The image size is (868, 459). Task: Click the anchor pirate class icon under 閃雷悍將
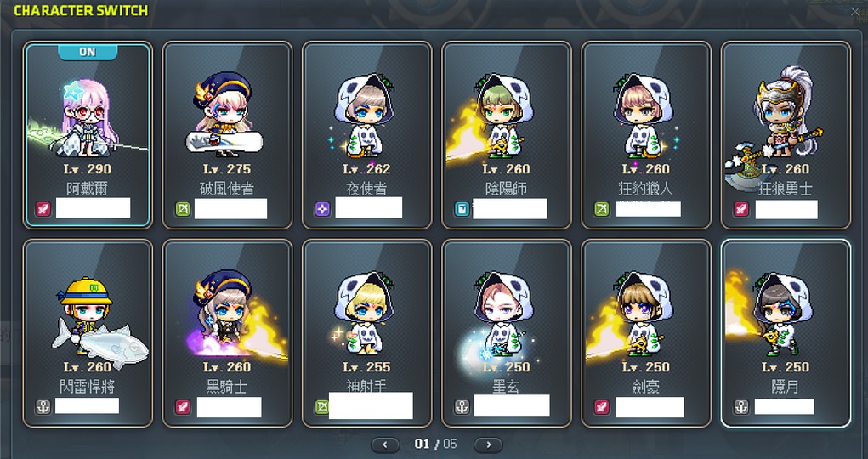(x=43, y=406)
